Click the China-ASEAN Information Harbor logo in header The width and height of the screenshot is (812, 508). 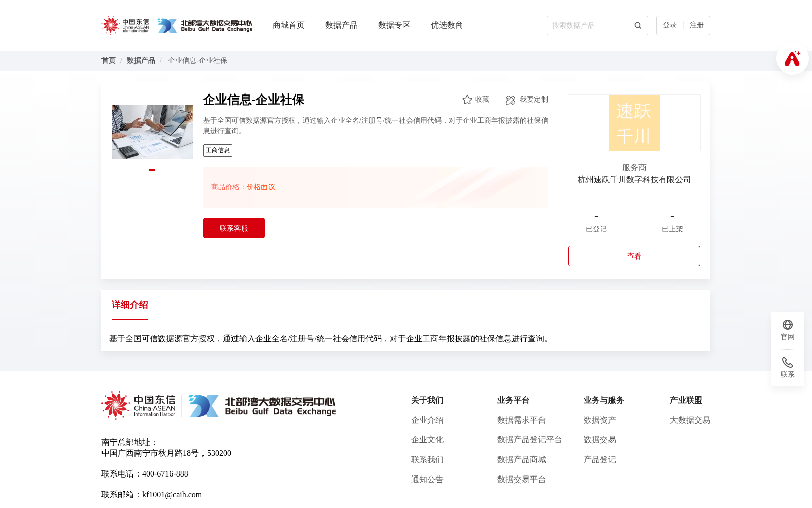[125, 25]
